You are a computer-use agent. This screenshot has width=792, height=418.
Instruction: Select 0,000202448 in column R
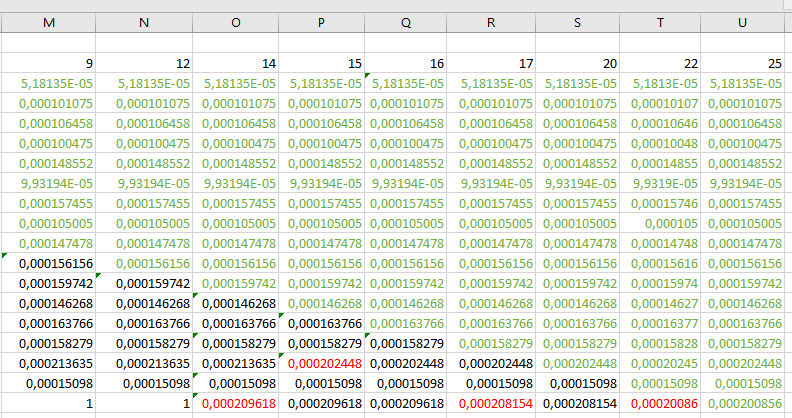(x=491, y=363)
